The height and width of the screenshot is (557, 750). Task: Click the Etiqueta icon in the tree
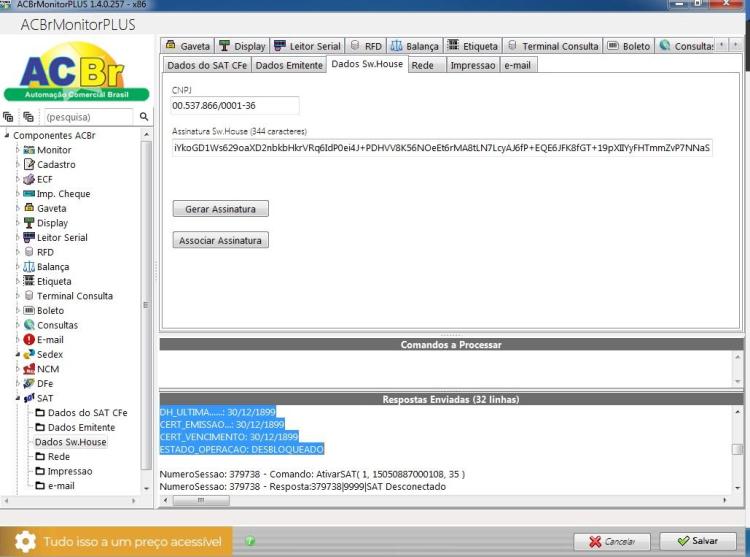pyautogui.click(x=29, y=281)
